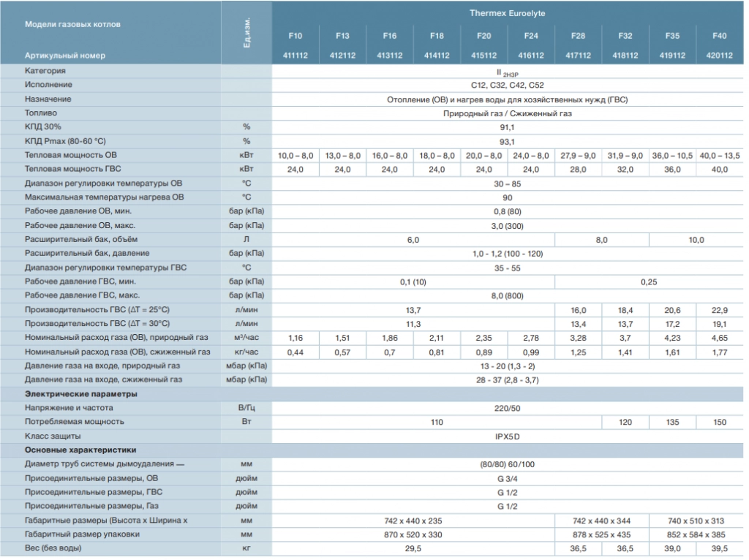
Task: Select the 29,5 kg weight value
Action: coord(413,548)
